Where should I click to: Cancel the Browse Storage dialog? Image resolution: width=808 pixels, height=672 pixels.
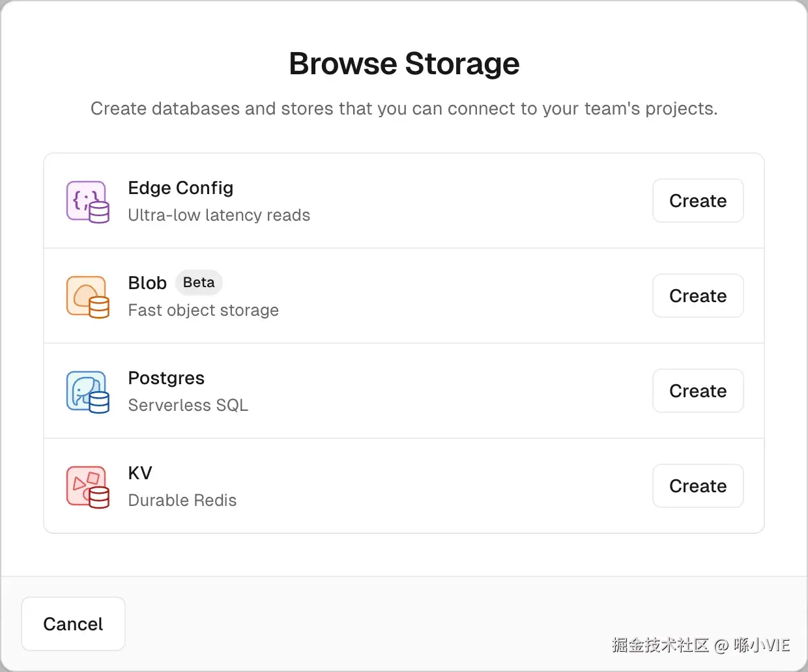tap(73, 624)
